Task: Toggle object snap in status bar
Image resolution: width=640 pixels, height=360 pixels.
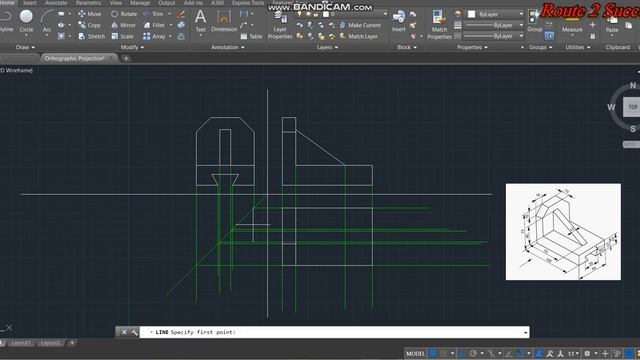Action: tap(520, 353)
